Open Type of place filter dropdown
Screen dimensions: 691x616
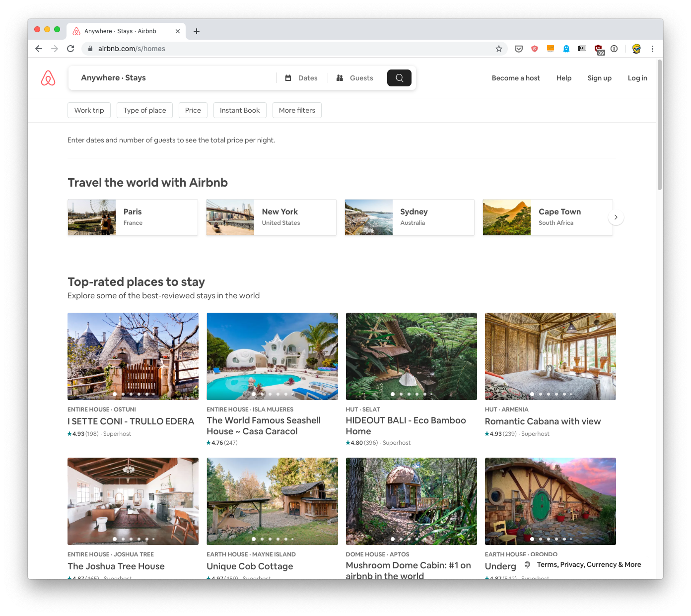coord(144,110)
